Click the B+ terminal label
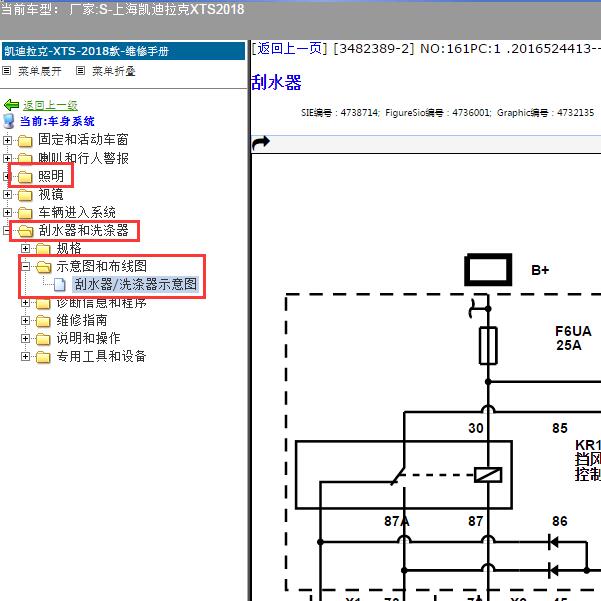The image size is (601, 601). point(540,270)
